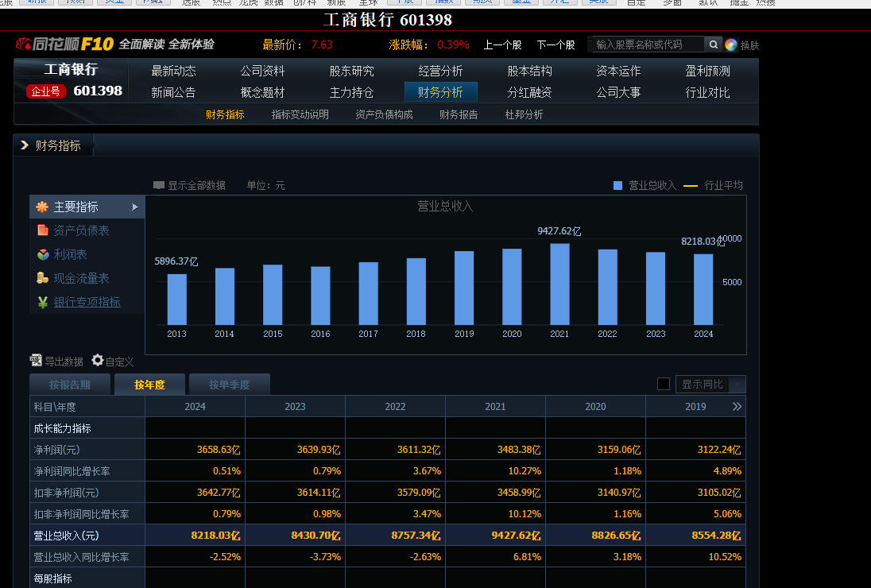Click the 现金流量表 coins icon
The height and width of the screenshot is (588, 871).
pyautogui.click(x=42, y=278)
